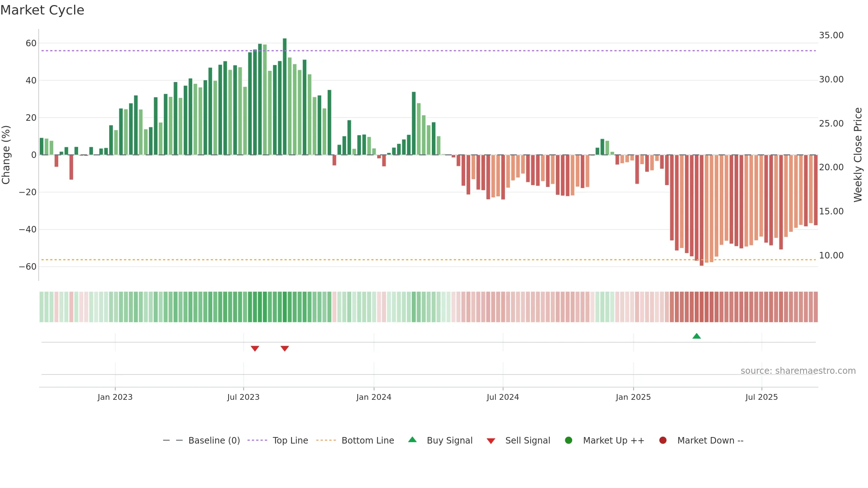Click the '20.00' price axis tick
Image resolution: width=868 pixels, height=488 pixels.
point(831,167)
